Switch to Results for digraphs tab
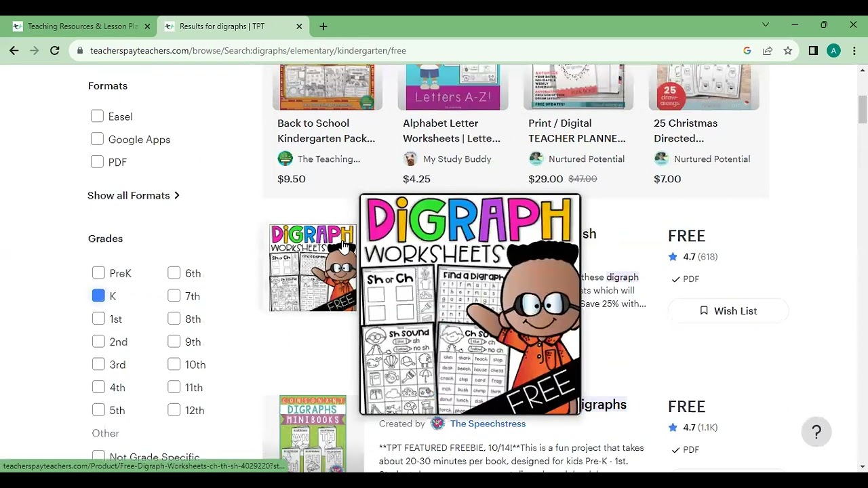The width and height of the screenshot is (868, 488). tap(233, 26)
